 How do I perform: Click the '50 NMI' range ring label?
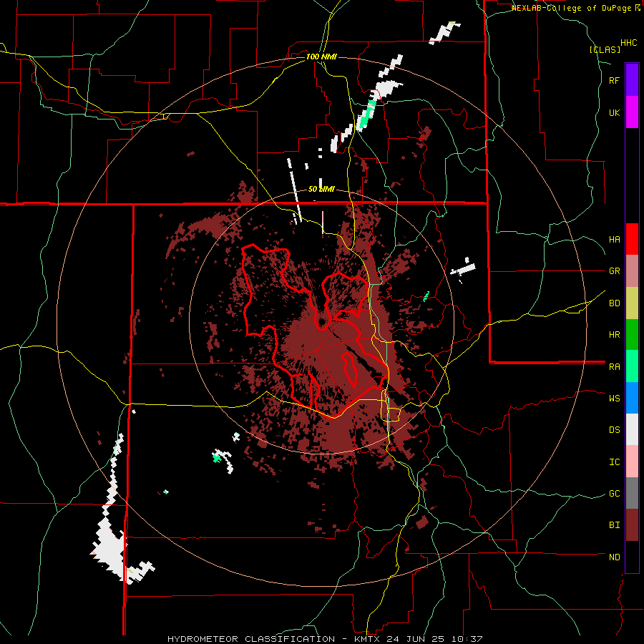point(321,189)
